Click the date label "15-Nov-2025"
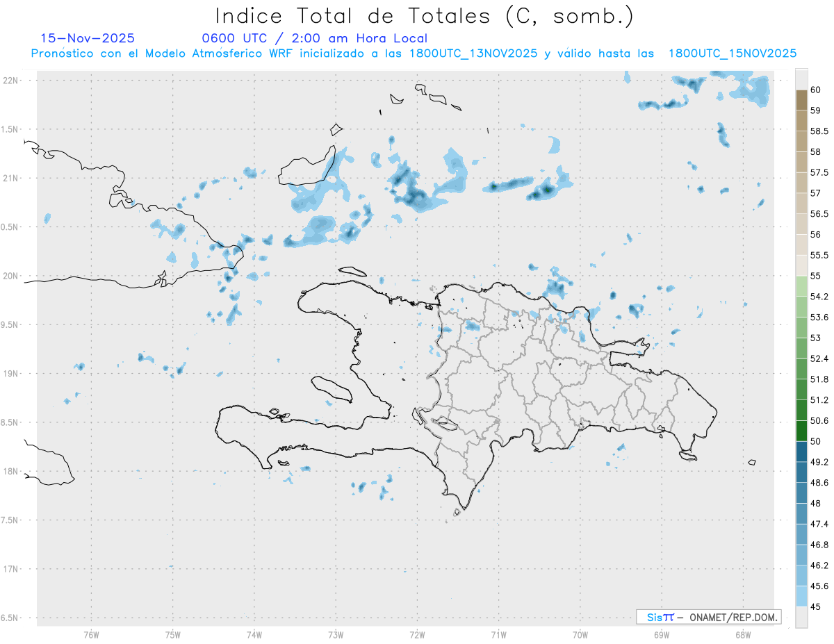 [x=88, y=38]
